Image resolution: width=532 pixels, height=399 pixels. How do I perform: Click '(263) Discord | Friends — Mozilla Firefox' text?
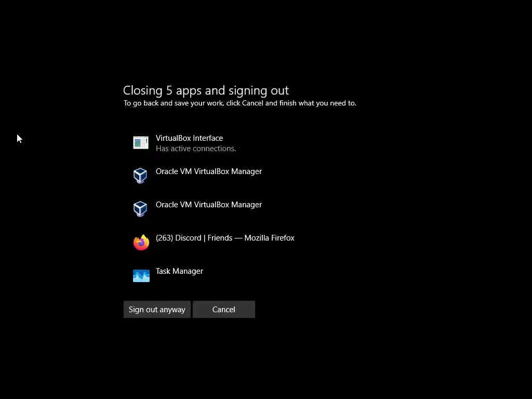click(225, 238)
